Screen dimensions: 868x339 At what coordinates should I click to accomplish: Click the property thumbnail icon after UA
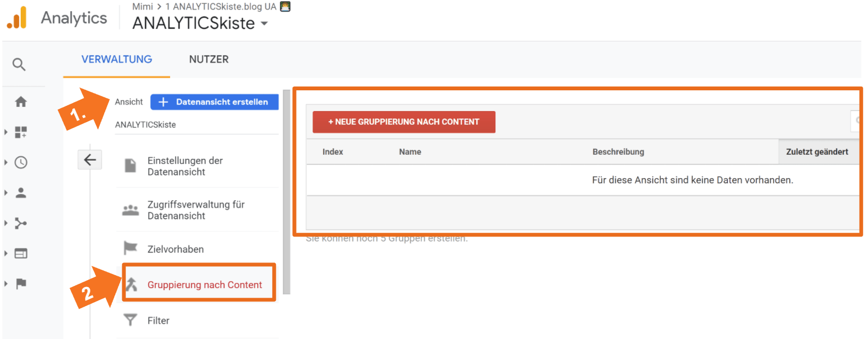point(285,6)
